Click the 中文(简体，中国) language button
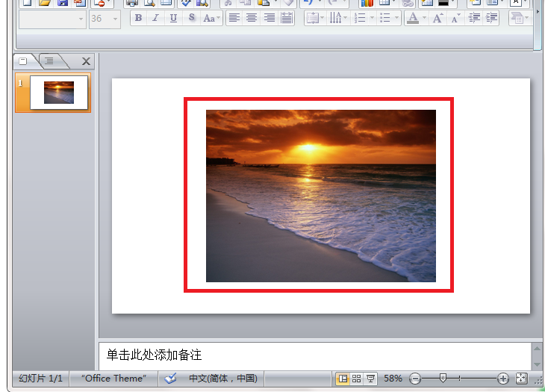 click(x=222, y=379)
